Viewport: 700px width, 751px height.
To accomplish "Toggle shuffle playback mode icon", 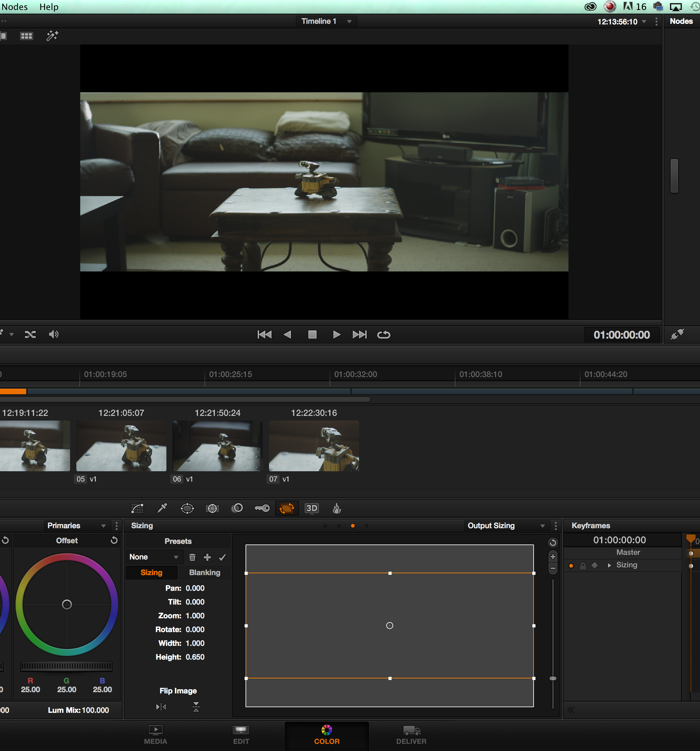I will pyautogui.click(x=30, y=334).
